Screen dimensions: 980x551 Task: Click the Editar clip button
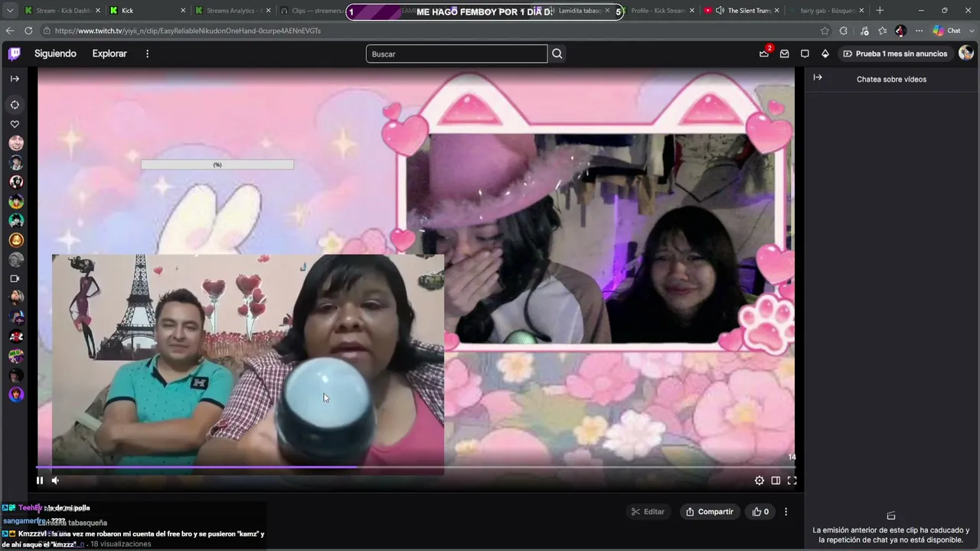pos(647,512)
